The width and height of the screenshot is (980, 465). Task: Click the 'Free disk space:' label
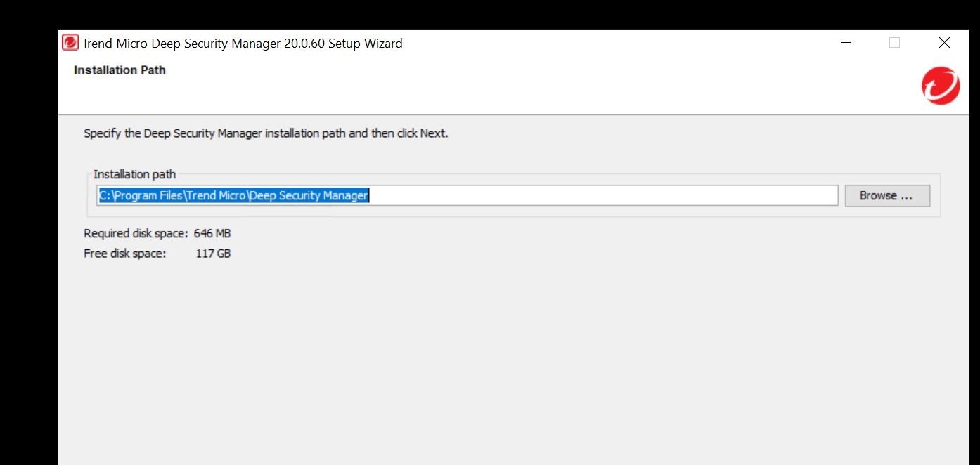pos(125,253)
